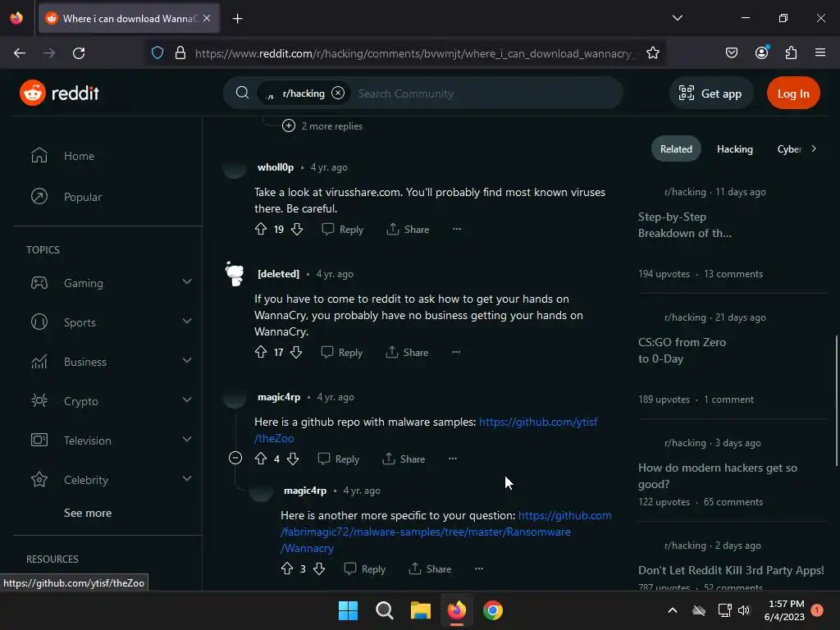The image size is (840, 630).
Task: Downvote the [deleted] user's comment
Action: tap(295, 352)
